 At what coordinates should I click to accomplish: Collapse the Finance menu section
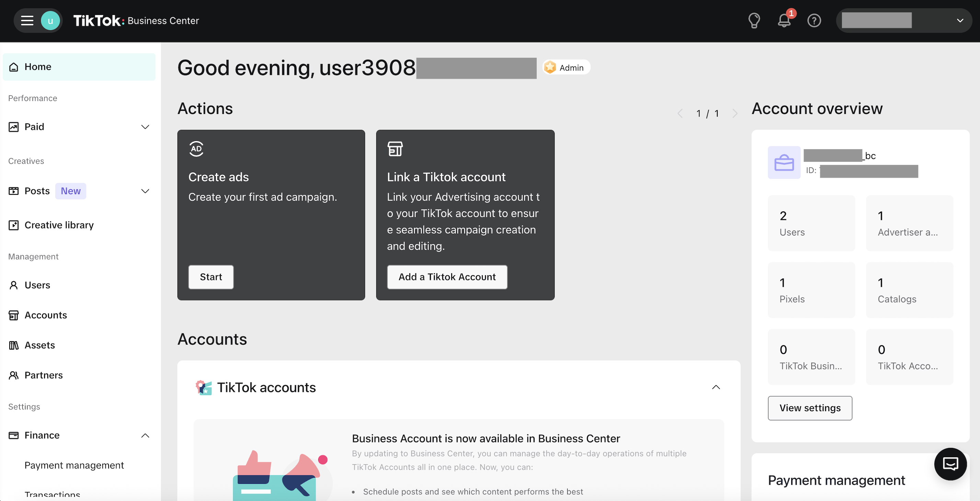(145, 435)
